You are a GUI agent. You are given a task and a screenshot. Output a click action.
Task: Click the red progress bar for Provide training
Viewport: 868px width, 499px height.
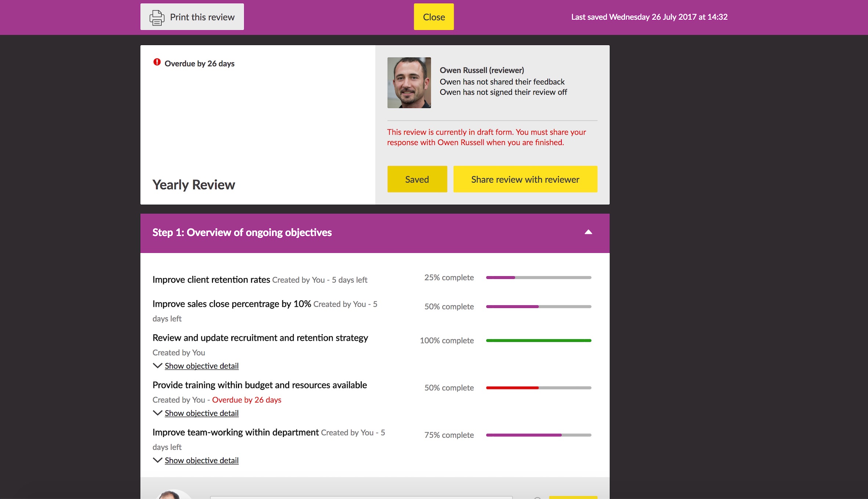[539, 388]
